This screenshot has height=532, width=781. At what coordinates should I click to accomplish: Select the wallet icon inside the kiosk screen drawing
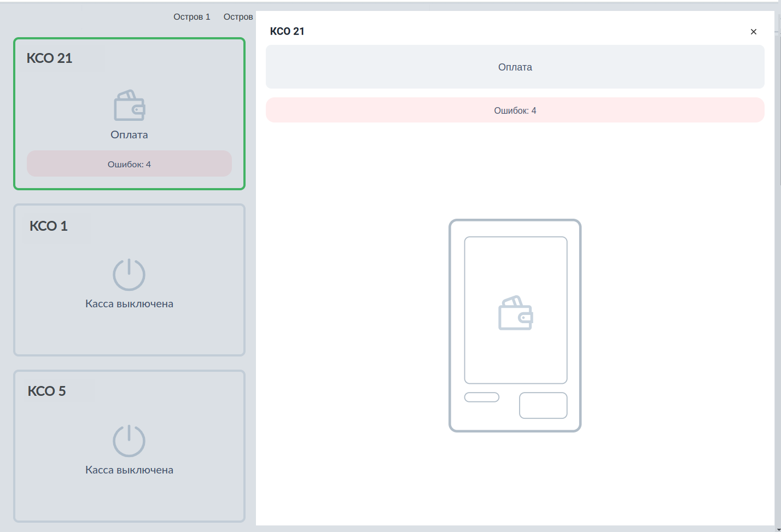[515, 313]
